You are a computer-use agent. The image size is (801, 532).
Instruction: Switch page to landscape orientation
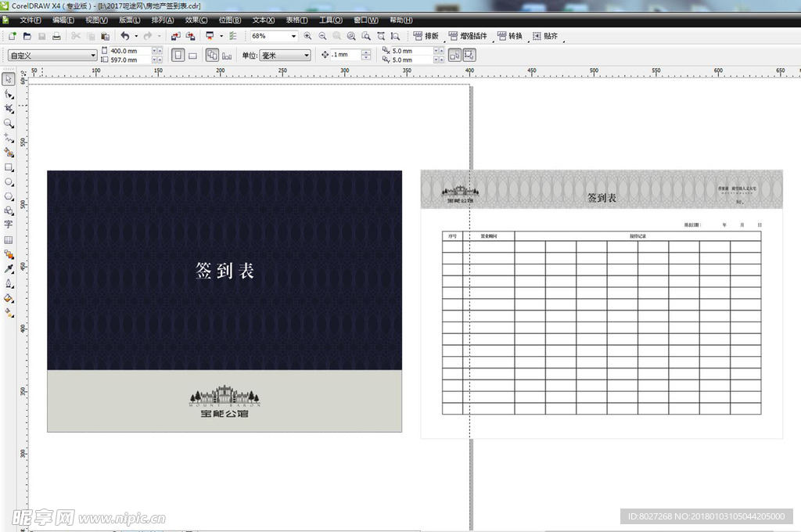192,56
